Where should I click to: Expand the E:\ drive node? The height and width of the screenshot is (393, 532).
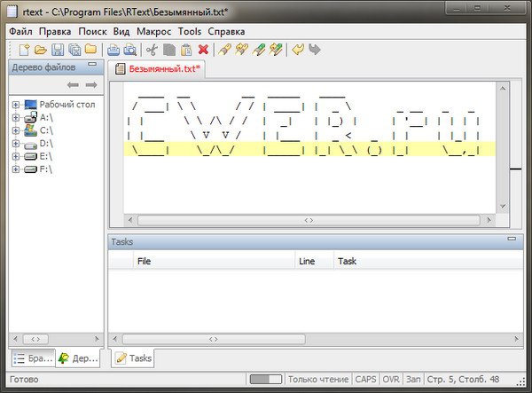tap(16, 156)
